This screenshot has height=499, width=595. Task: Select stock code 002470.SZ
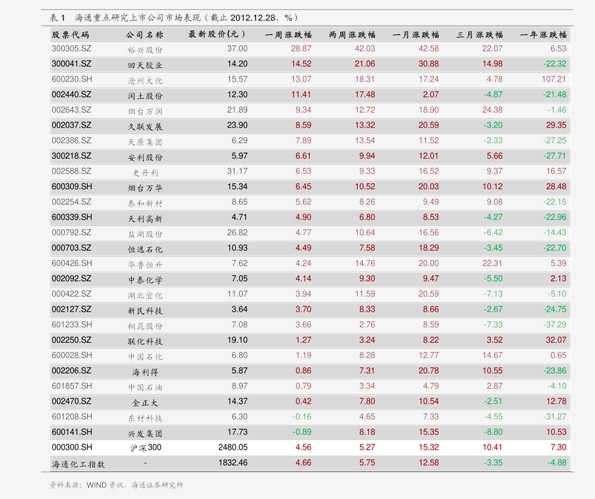pyautogui.click(x=71, y=401)
